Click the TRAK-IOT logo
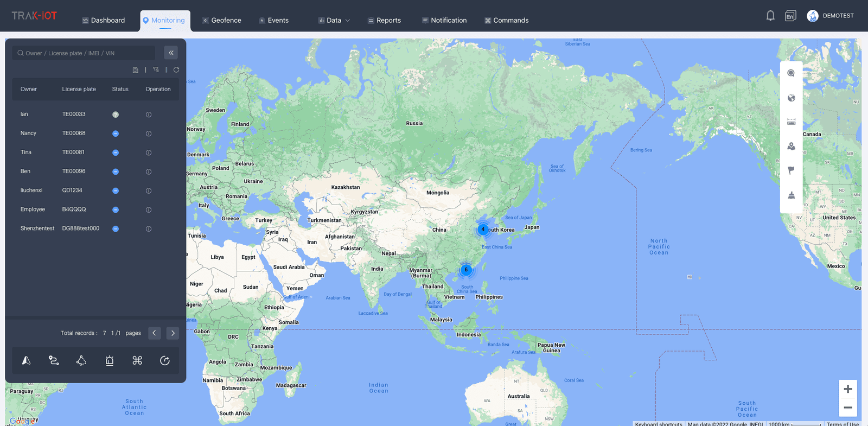Viewport: 868px width, 426px height. click(x=34, y=16)
